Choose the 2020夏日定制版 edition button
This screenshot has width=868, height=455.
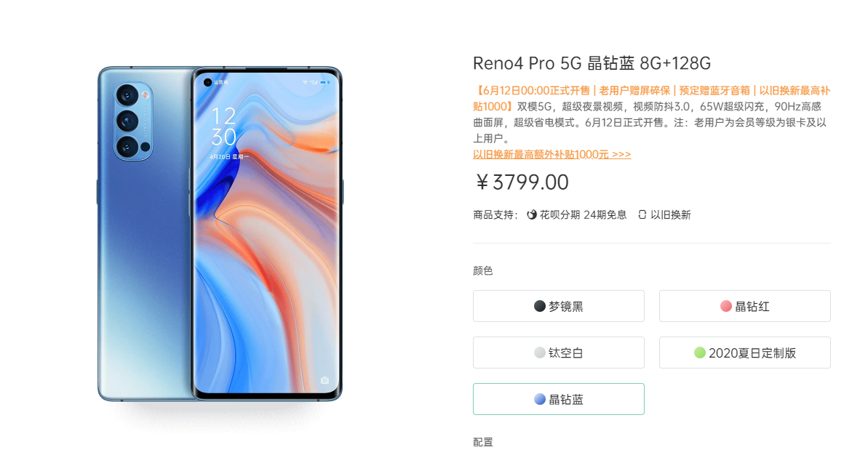coord(744,353)
